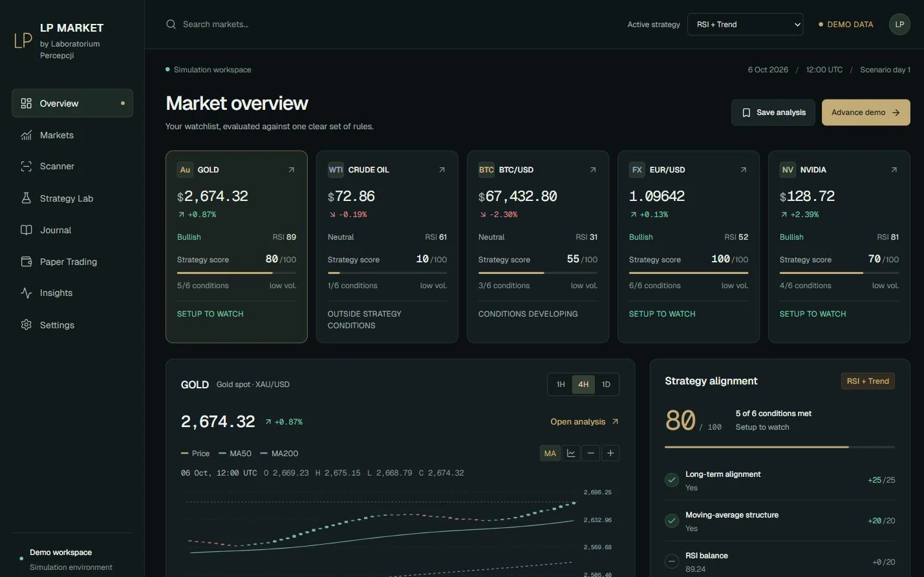Click the search magnifier icon
This screenshot has height=577, width=924.
pos(171,24)
